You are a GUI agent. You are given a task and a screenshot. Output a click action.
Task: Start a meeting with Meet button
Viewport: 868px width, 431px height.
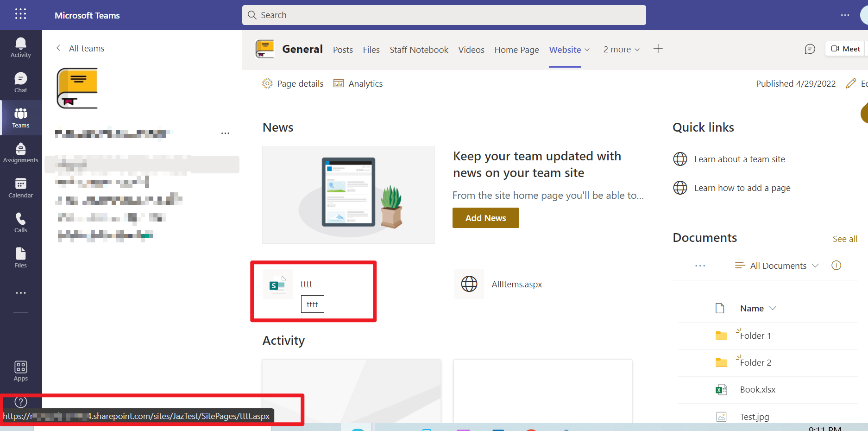pyautogui.click(x=845, y=49)
